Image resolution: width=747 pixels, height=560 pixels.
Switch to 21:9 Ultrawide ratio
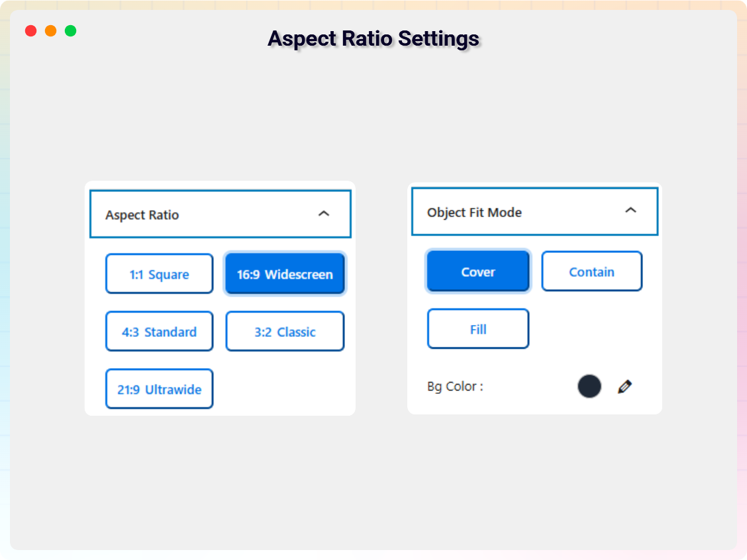coord(159,389)
